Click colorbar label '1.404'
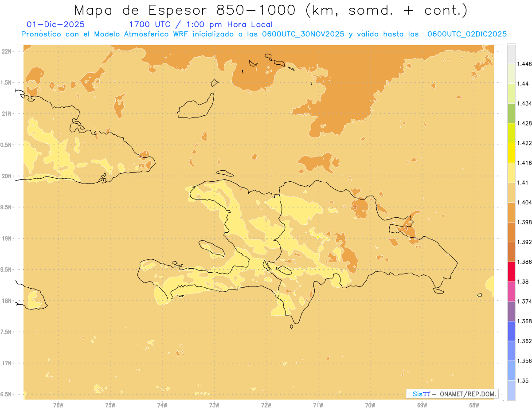532x411 pixels. point(524,202)
